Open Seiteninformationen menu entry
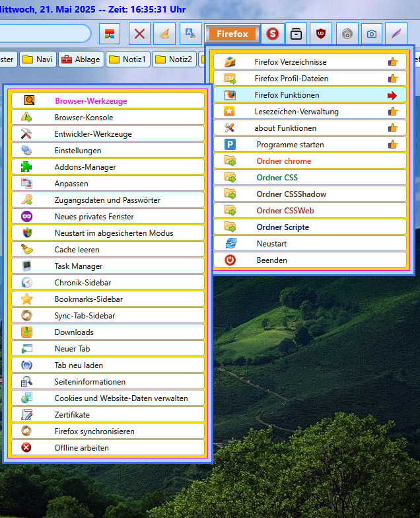 (108, 382)
